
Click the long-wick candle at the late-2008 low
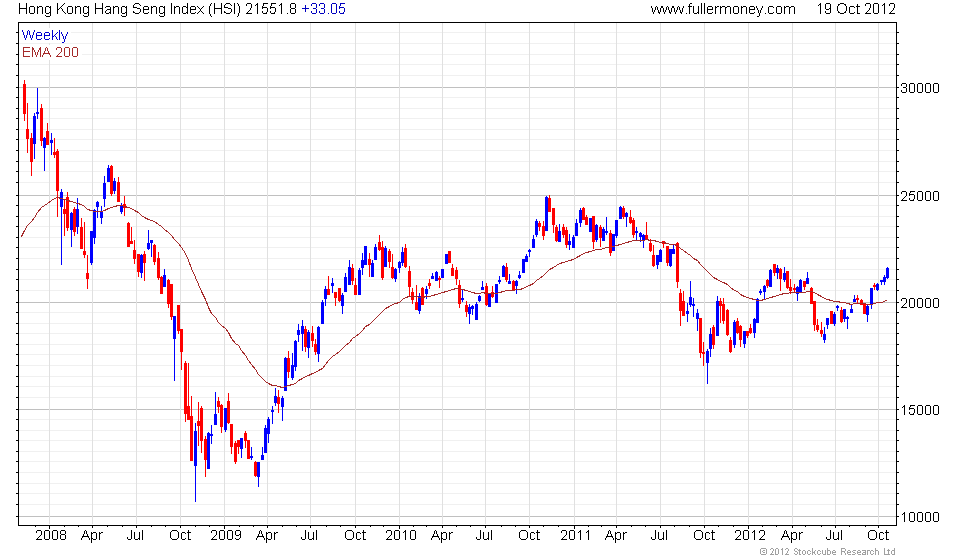(196, 461)
